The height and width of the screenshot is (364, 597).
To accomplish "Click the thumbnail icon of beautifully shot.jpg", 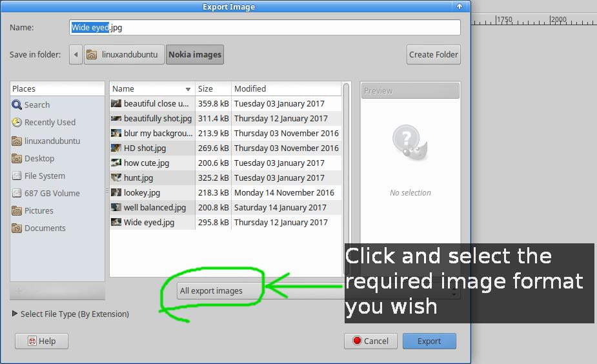I will (116, 118).
